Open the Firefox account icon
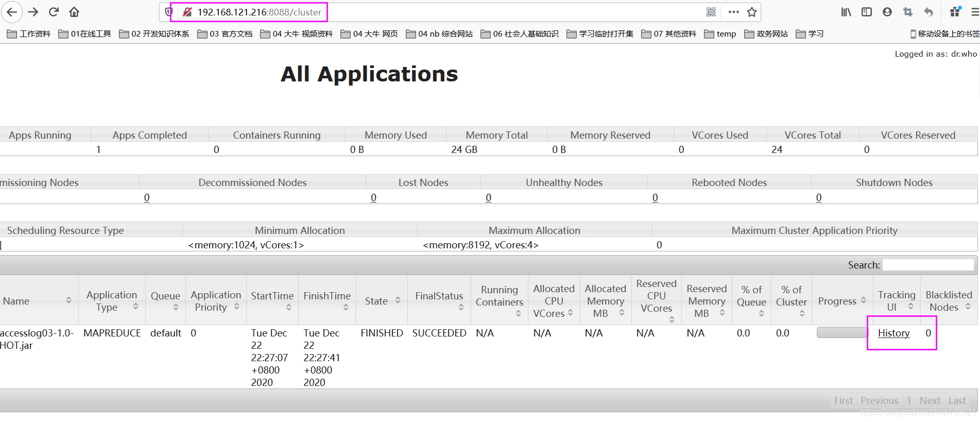This screenshot has width=980, height=422. [887, 12]
